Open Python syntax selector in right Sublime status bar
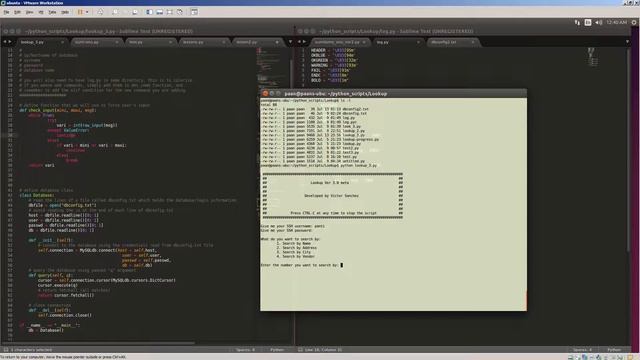Image resolution: width=640 pixels, height=360 pixels. (x=614, y=350)
